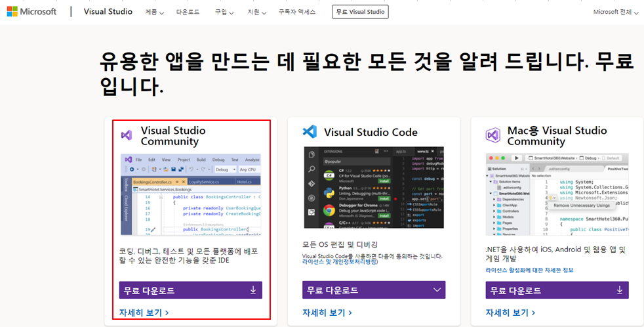This screenshot has height=327, width=644.
Task: Click the Mac용 Visual Studio Community logo icon
Action: click(x=493, y=135)
